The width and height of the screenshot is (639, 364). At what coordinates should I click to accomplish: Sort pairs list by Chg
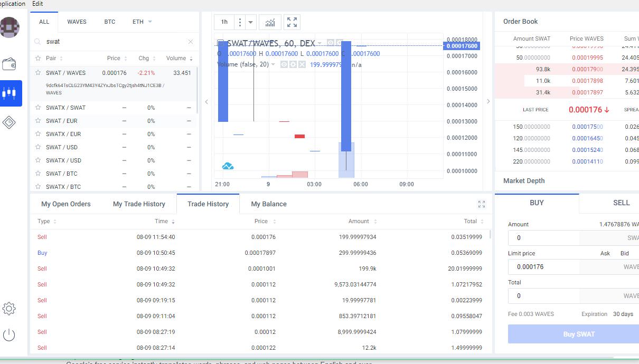(147, 58)
